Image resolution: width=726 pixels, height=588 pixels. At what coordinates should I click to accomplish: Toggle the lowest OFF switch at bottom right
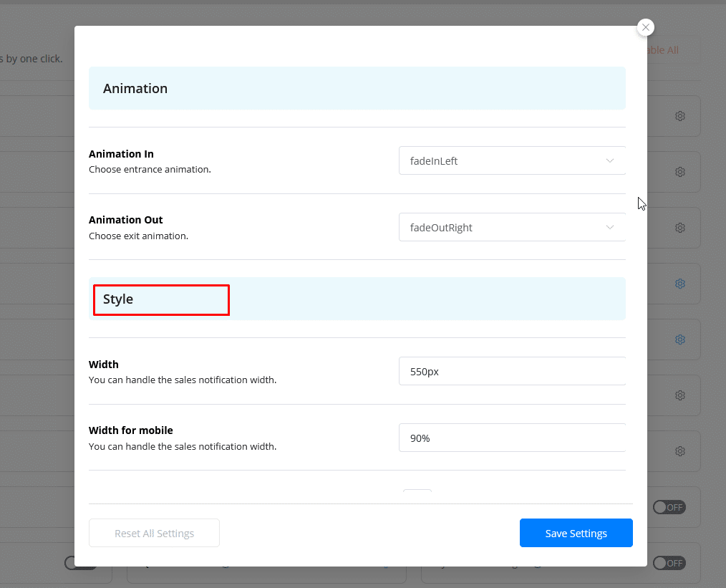[x=669, y=563]
